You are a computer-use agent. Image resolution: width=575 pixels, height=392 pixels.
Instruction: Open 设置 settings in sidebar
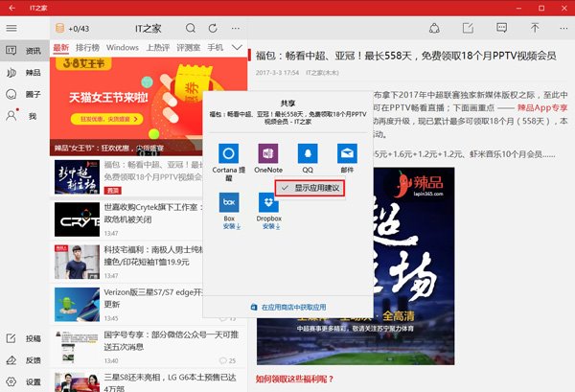pyautogui.click(x=25, y=381)
